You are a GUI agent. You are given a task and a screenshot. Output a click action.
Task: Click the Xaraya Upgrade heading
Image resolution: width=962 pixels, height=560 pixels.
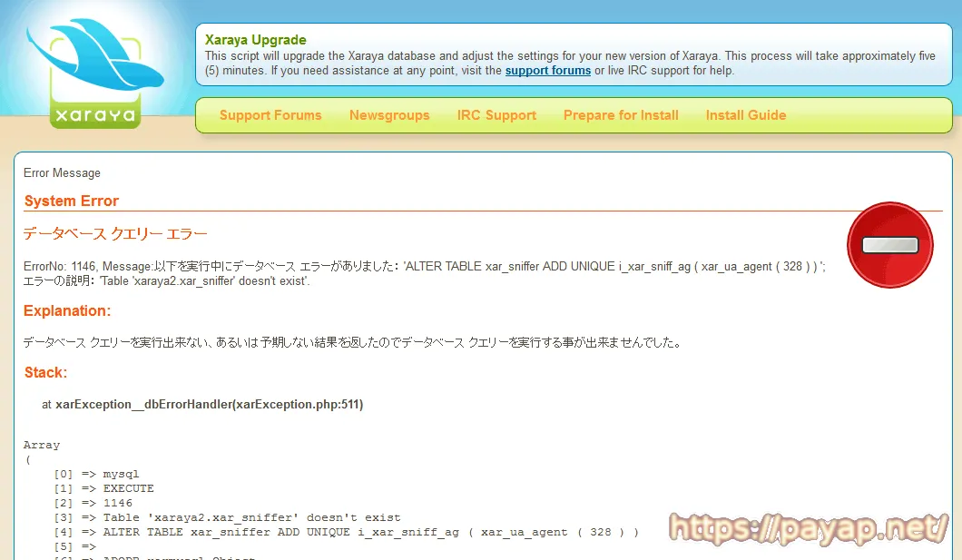coord(255,40)
